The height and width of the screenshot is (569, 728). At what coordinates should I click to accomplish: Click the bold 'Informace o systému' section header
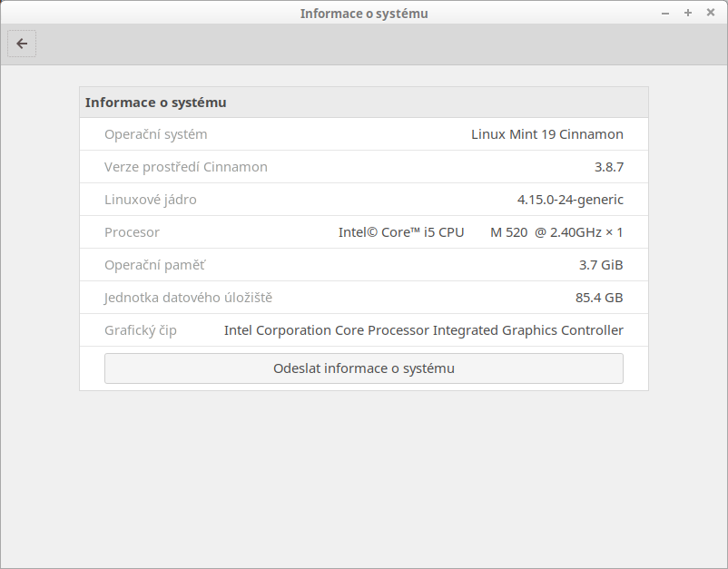point(155,103)
